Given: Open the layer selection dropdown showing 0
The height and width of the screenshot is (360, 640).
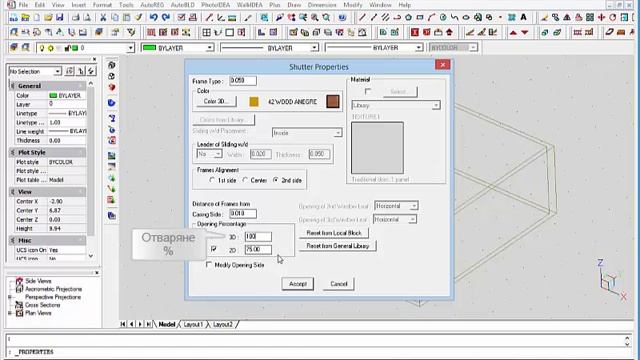Looking at the screenshot, I should [x=130, y=48].
